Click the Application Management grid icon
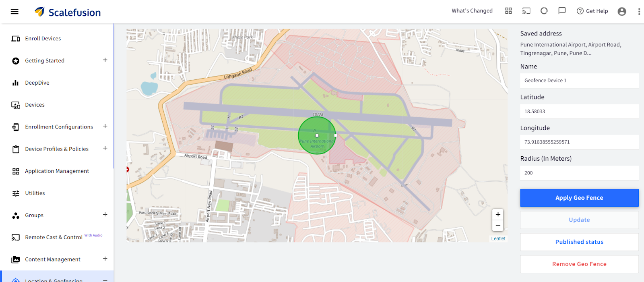The image size is (644, 282). point(16,171)
